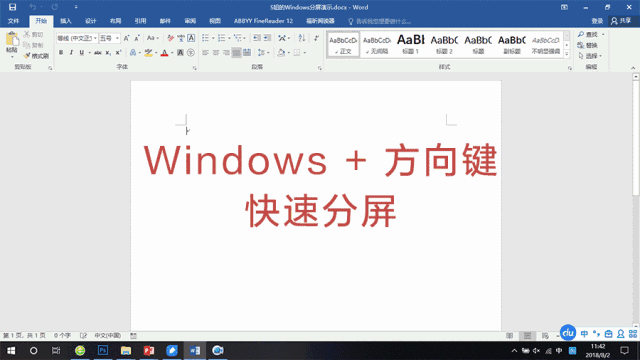
Task: Click the macro recording icon in status bar
Action: pos(133,336)
